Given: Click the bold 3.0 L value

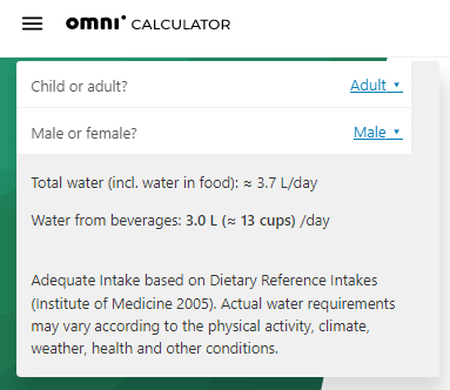Looking at the screenshot, I should [201, 220].
